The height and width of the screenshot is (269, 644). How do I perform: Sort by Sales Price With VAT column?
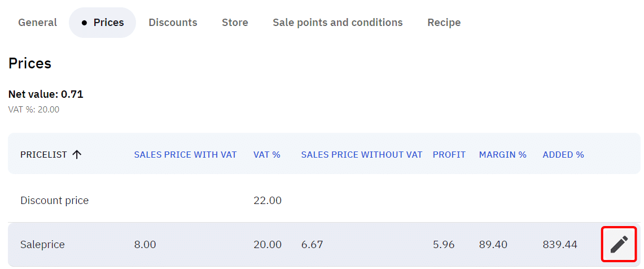pyautogui.click(x=185, y=154)
